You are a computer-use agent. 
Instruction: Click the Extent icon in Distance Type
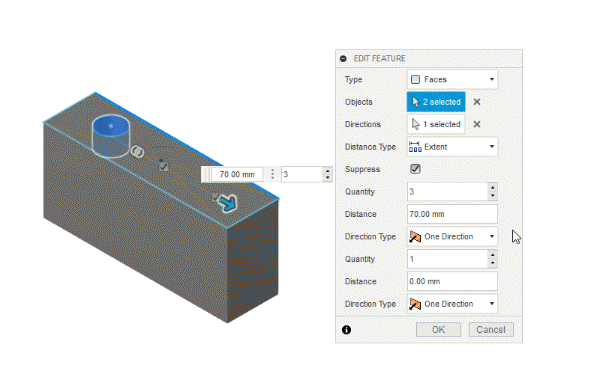415,147
